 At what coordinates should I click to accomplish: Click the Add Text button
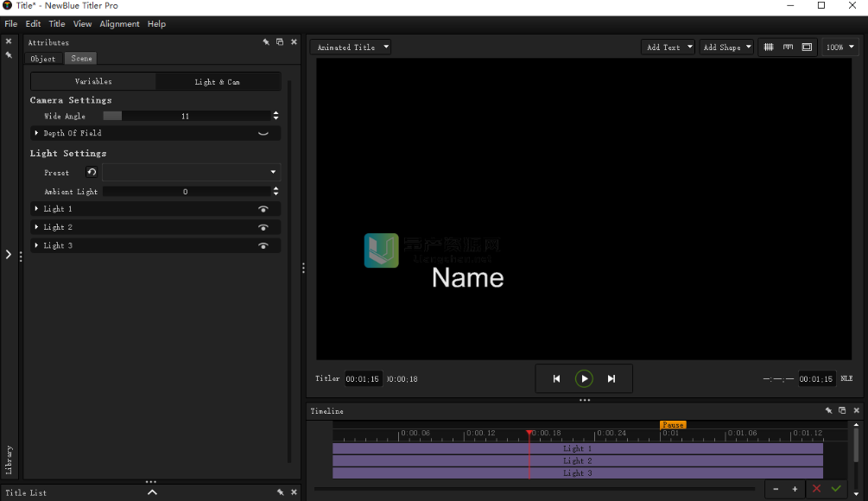point(663,47)
